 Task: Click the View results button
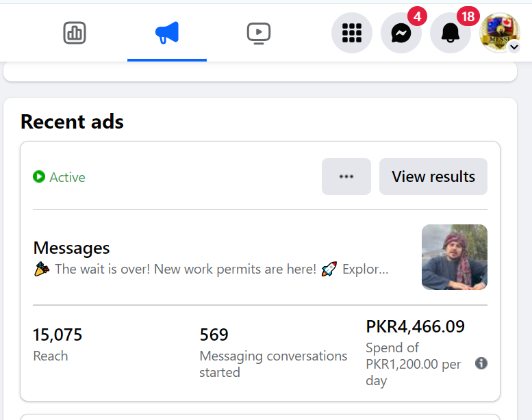433,176
